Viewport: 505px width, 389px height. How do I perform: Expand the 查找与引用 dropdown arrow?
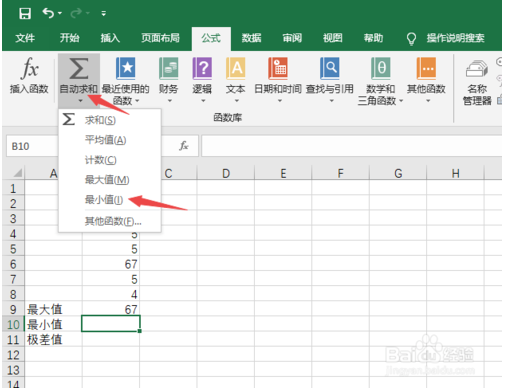pyautogui.click(x=331, y=101)
